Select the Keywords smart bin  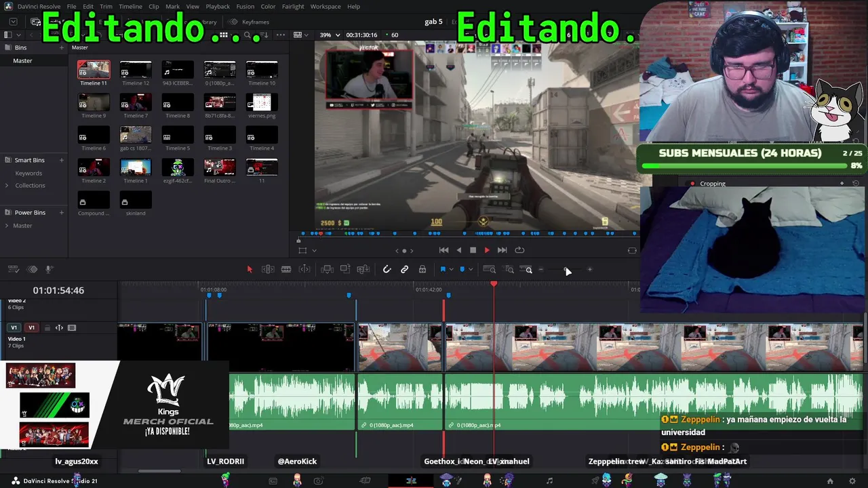click(x=28, y=174)
